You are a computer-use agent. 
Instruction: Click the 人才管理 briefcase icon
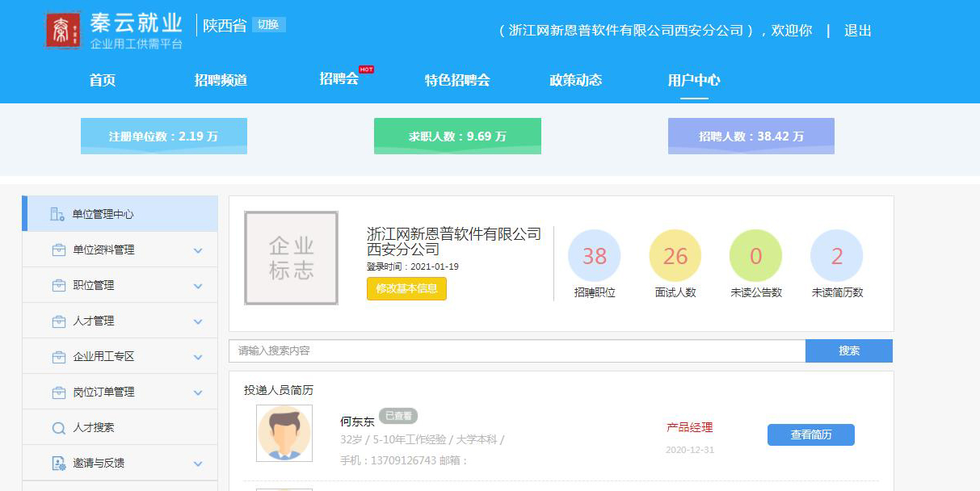pyautogui.click(x=58, y=321)
